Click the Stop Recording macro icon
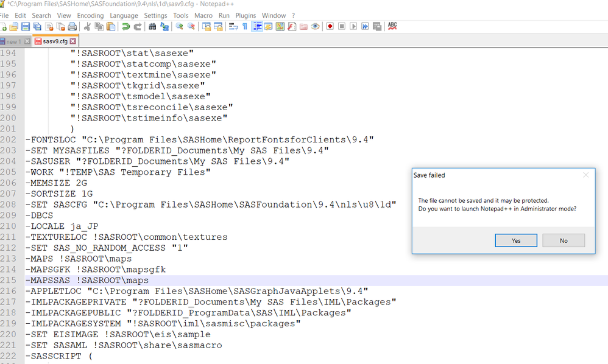 pyautogui.click(x=342, y=26)
